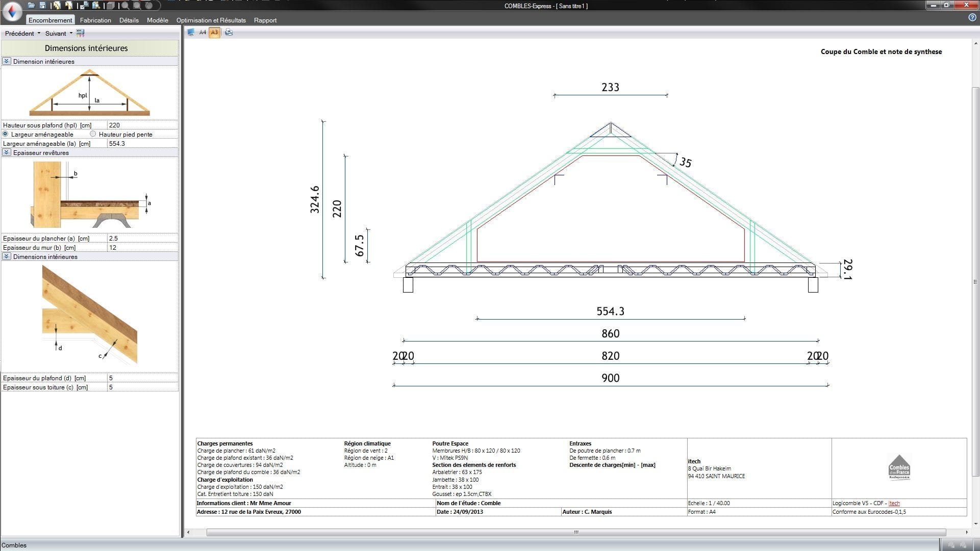Image resolution: width=980 pixels, height=551 pixels.
Task: Edit the Epaisseur du plafond value 5
Action: point(142,378)
